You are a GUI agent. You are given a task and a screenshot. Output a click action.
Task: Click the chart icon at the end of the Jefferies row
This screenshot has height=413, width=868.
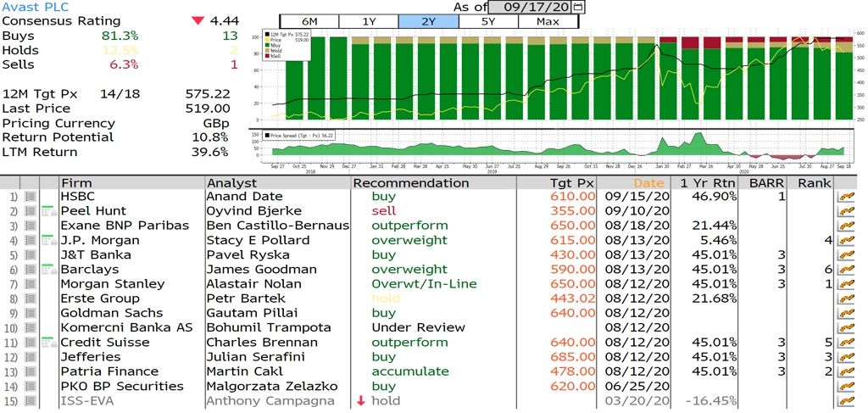click(x=847, y=357)
